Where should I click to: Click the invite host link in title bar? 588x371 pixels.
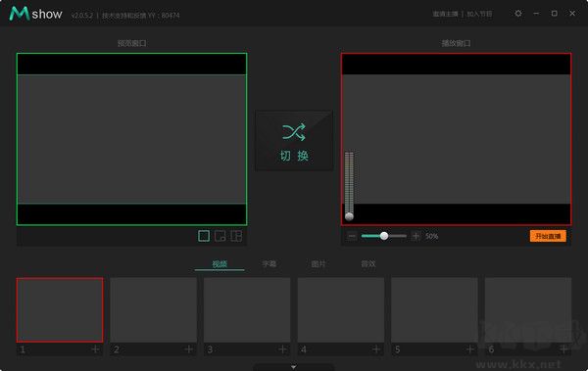[x=445, y=14]
